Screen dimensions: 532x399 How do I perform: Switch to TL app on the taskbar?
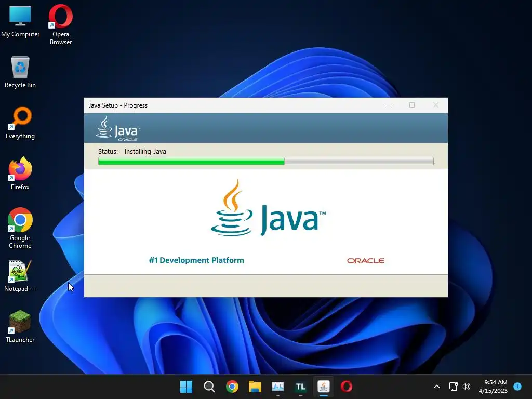coord(301,387)
